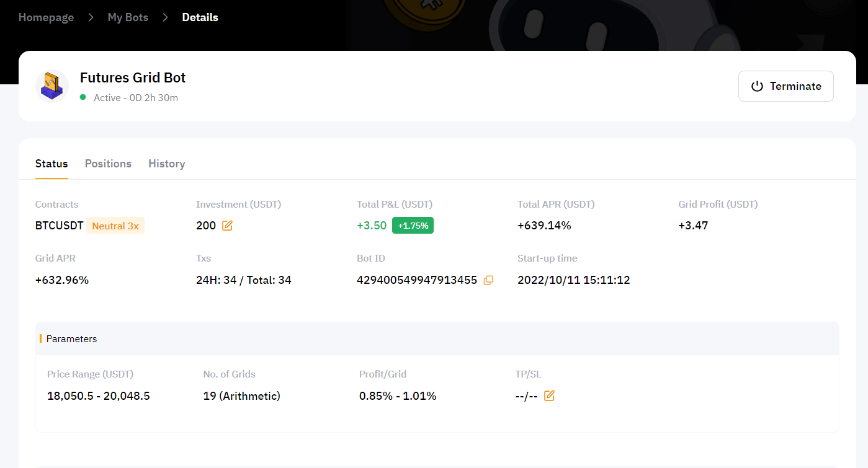
Task: Switch to the Positions tab
Action: [108, 164]
